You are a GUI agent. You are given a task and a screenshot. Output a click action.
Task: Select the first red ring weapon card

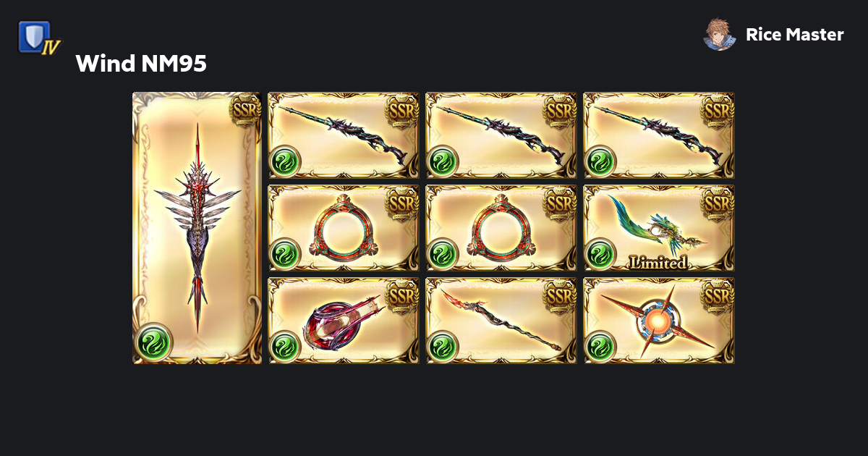pyautogui.click(x=344, y=228)
